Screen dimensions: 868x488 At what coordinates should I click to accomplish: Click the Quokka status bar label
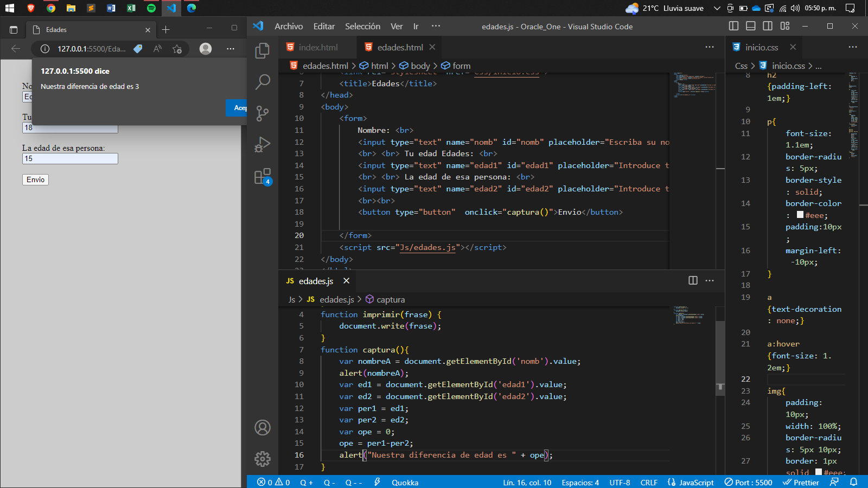pos(405,482)
